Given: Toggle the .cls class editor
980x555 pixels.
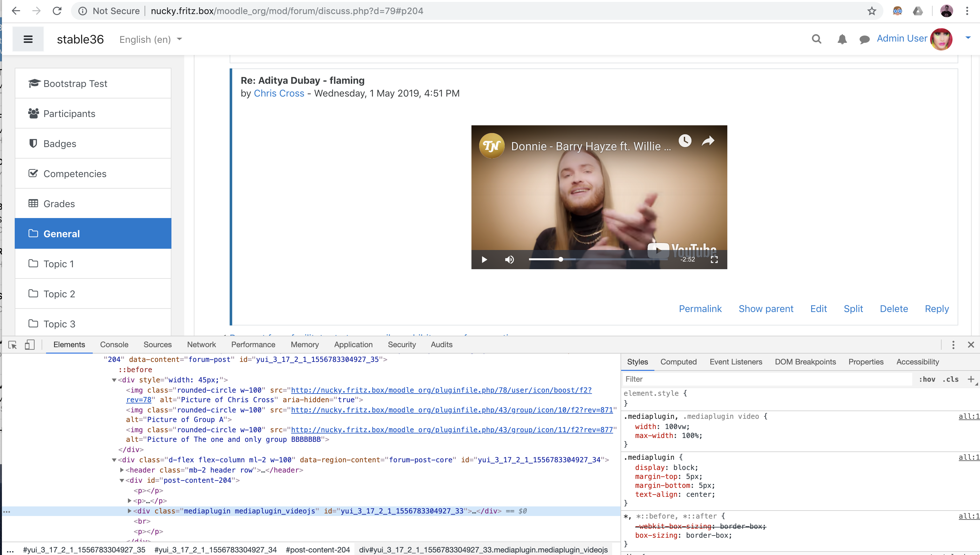Looking at the screenshot, I should coord(950,380).
